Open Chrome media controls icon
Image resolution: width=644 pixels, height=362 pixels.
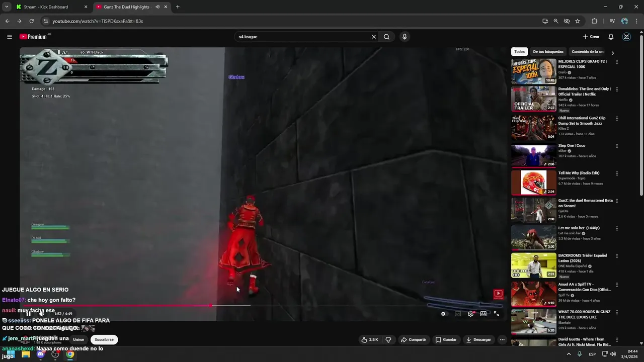click(x=612, y=21)
